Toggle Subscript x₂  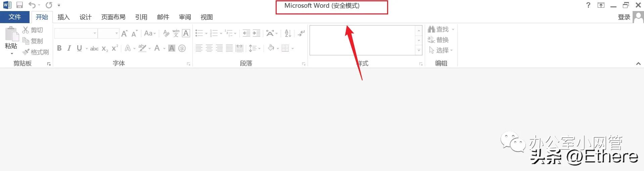(x=105, y=49)
